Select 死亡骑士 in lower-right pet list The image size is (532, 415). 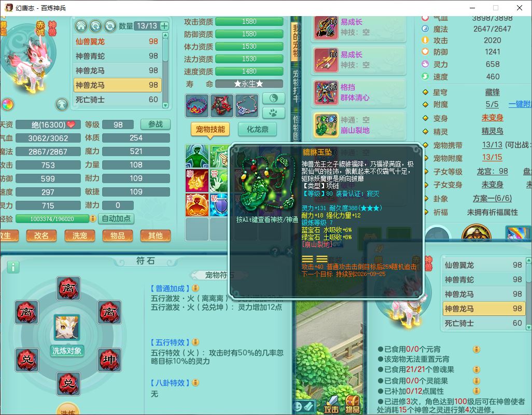click(483, 323)
